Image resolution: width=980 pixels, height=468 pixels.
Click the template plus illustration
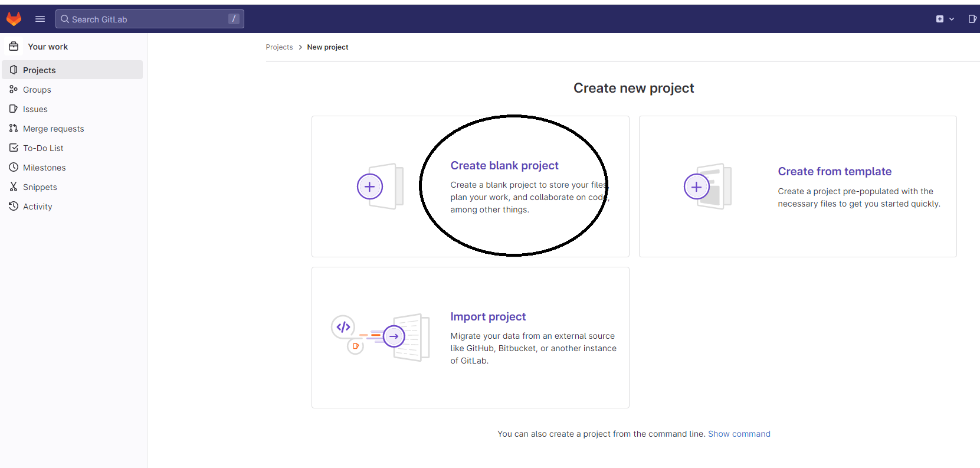coord(707,186)
